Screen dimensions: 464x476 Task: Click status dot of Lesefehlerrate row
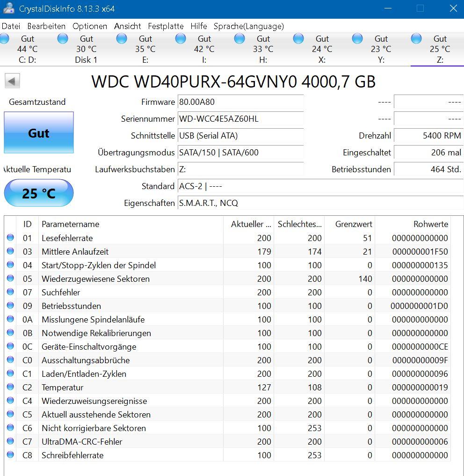[x=10, y=237]
